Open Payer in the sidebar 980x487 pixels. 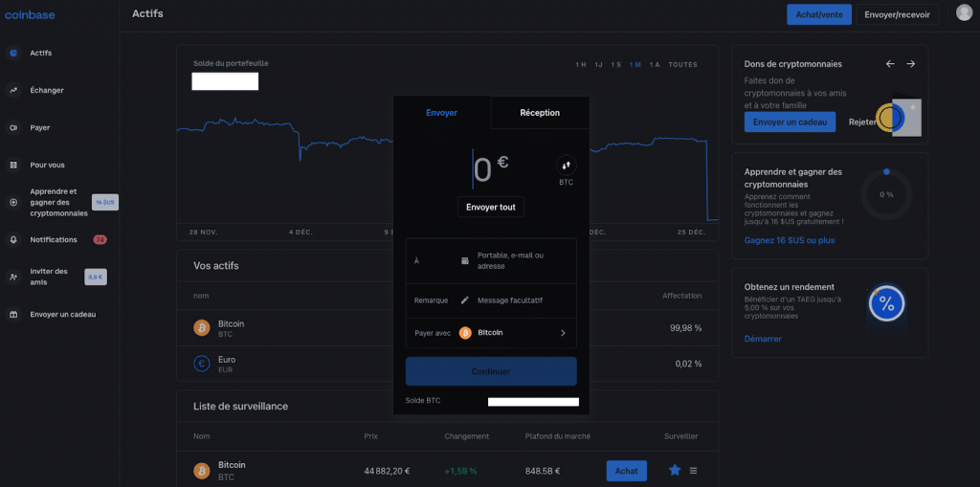click(x=40, y=127)
